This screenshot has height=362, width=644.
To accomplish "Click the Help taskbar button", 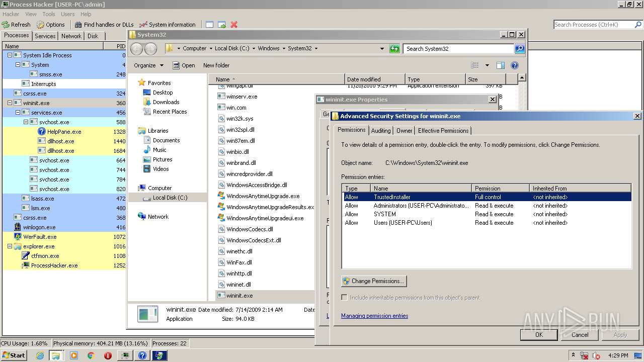I will click(x=142, y=355).
